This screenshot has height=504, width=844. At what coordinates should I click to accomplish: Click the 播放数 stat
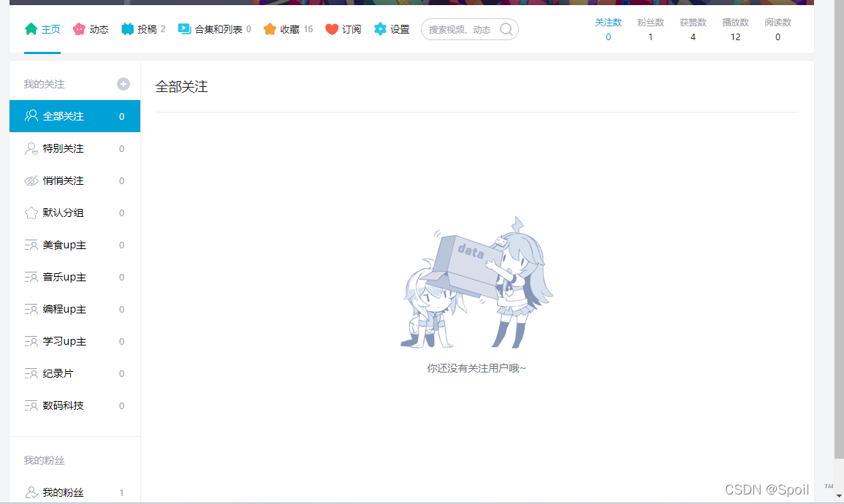(735, 30)
